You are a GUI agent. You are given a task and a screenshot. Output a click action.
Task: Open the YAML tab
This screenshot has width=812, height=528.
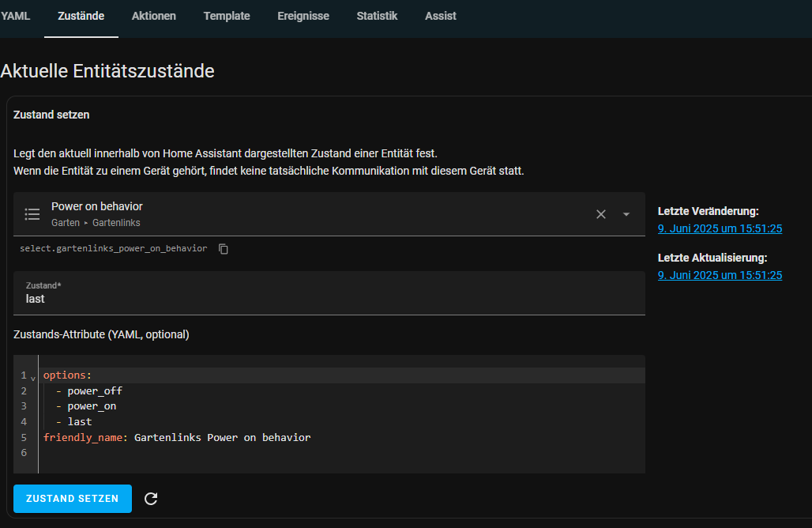tap(15, 16)
